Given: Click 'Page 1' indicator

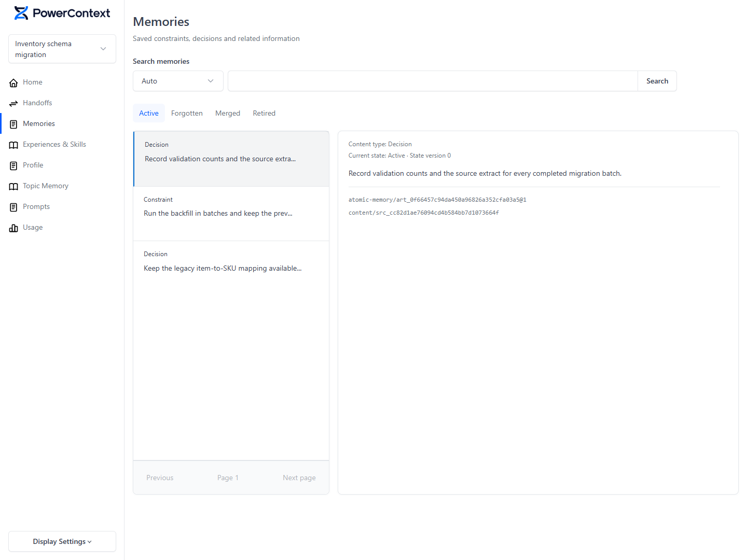Looking at the screenshot, I should [228, 478].
